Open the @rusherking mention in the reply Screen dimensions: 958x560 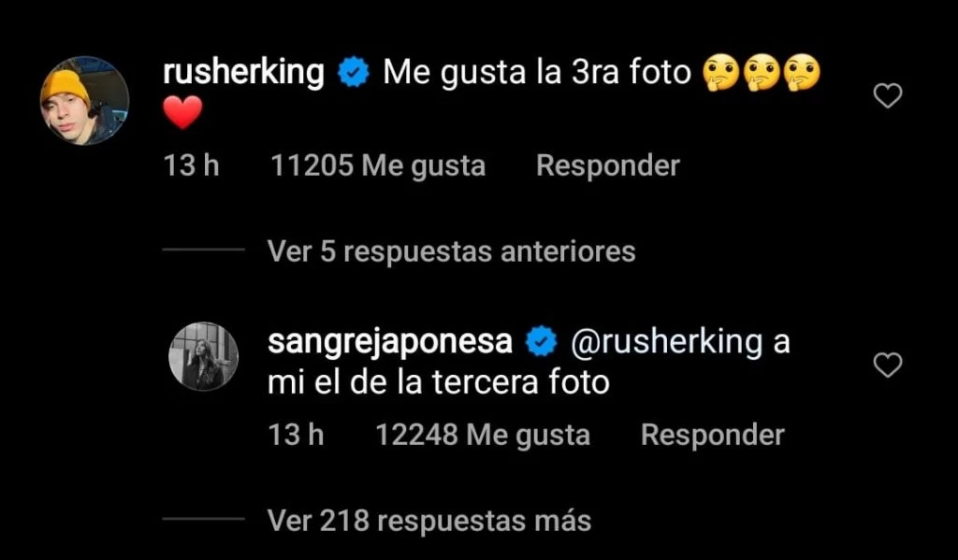[666, 342]
